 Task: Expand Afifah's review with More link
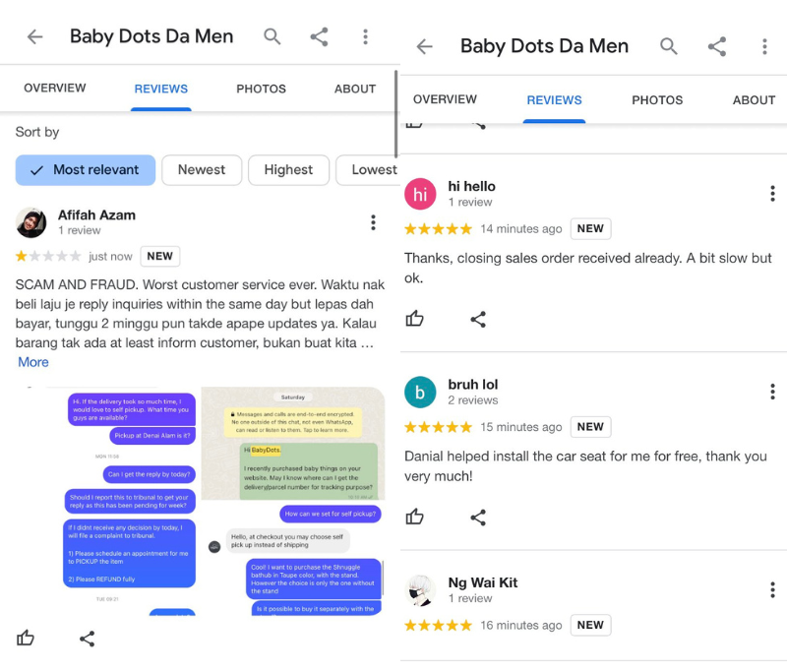coord(33,362)
